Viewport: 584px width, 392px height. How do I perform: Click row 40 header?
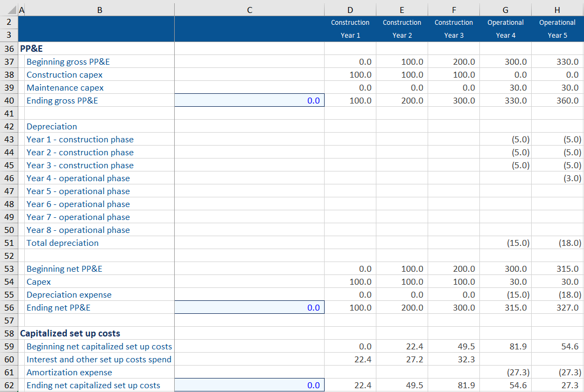9,100
